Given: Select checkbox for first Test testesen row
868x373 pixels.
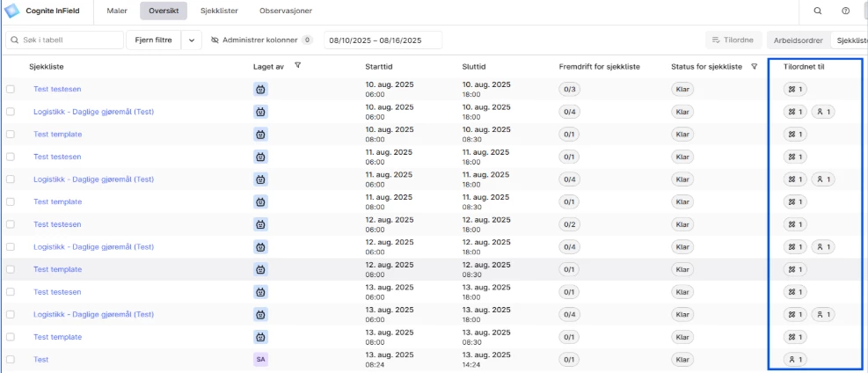Looking at the screenshot, I should tap(11, 89).
